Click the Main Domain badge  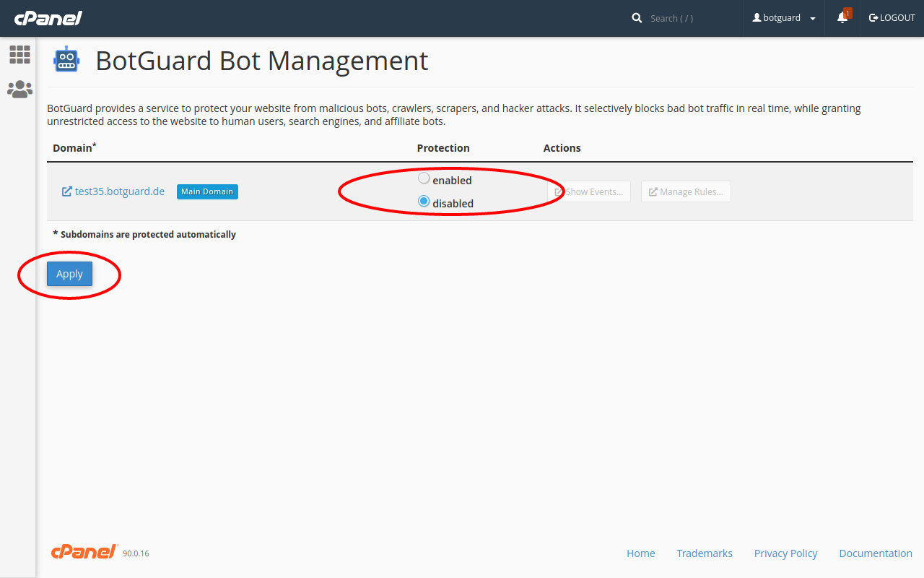[207, 191]
